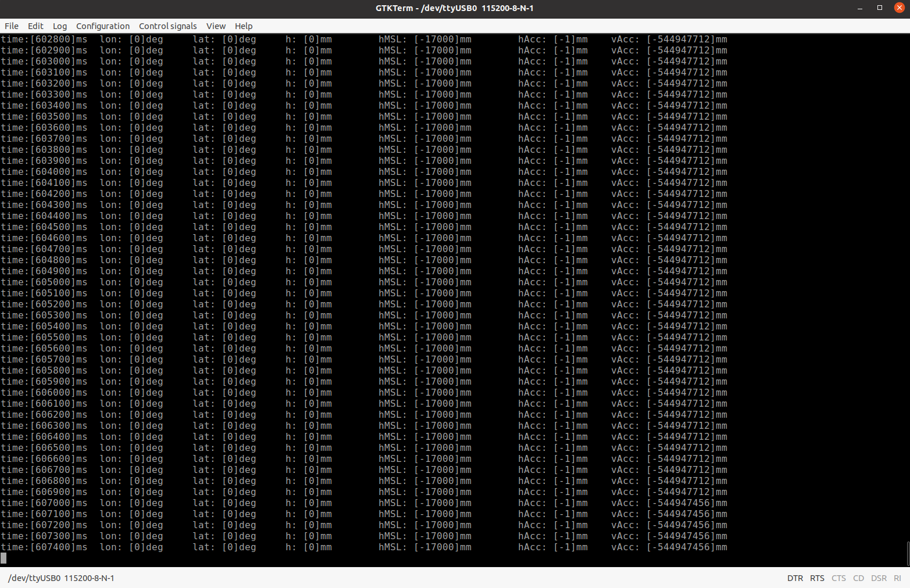
Task: Click the time:[603500]ms entry
Action: pos(44,117)
